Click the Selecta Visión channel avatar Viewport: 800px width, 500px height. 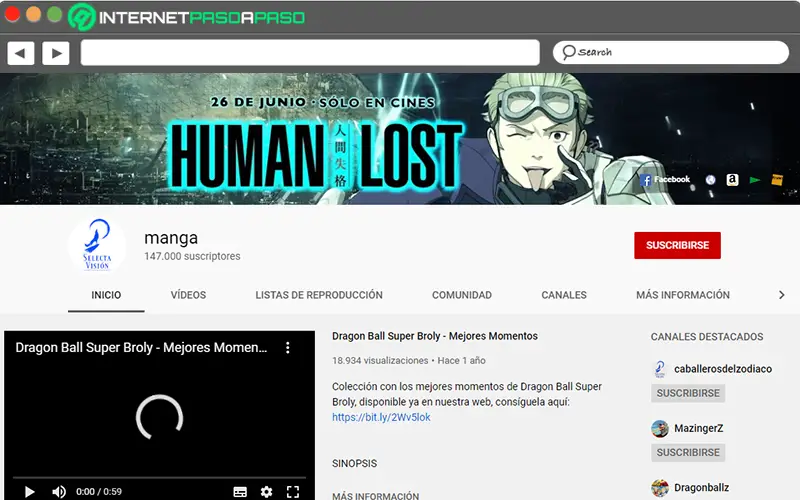pos(97,245)
